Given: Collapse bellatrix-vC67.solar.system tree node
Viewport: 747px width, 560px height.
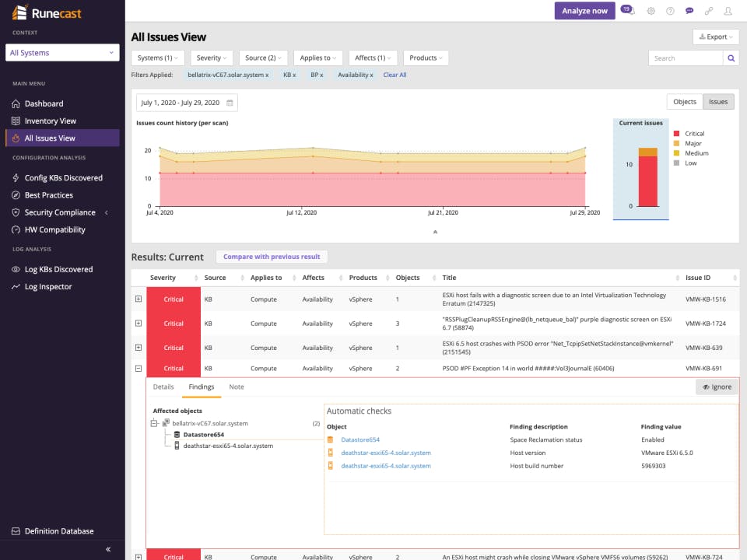Looking at the screenshot, I should click(x=154, y=423).
